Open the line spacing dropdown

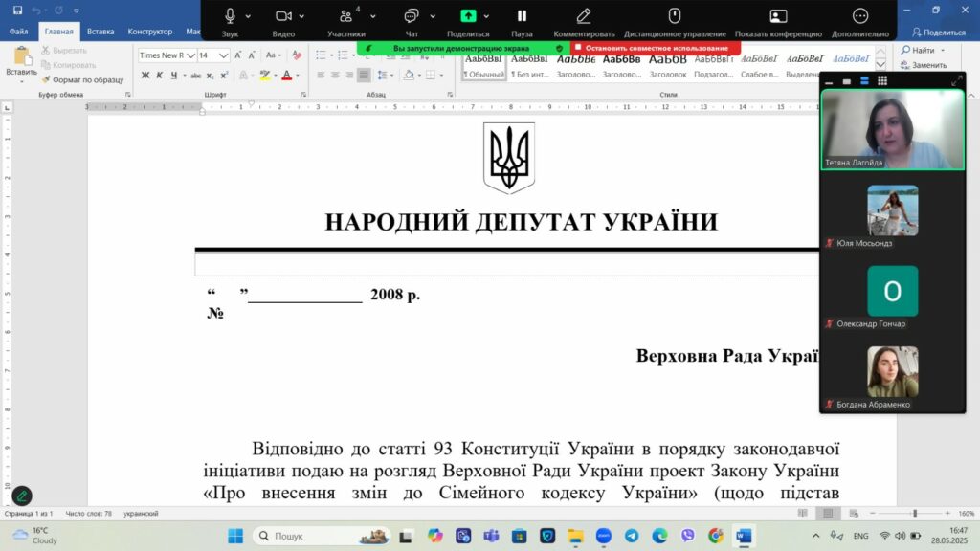[x=384, y=76]
